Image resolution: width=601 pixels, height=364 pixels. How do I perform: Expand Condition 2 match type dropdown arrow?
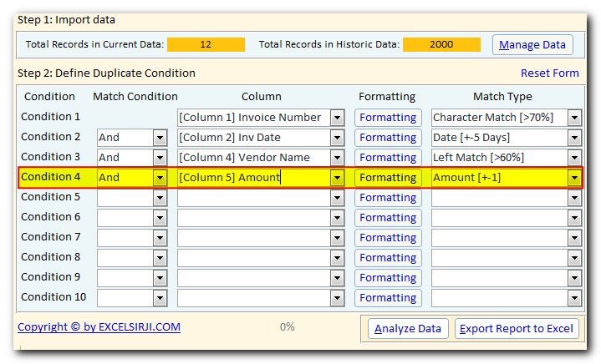574,138
